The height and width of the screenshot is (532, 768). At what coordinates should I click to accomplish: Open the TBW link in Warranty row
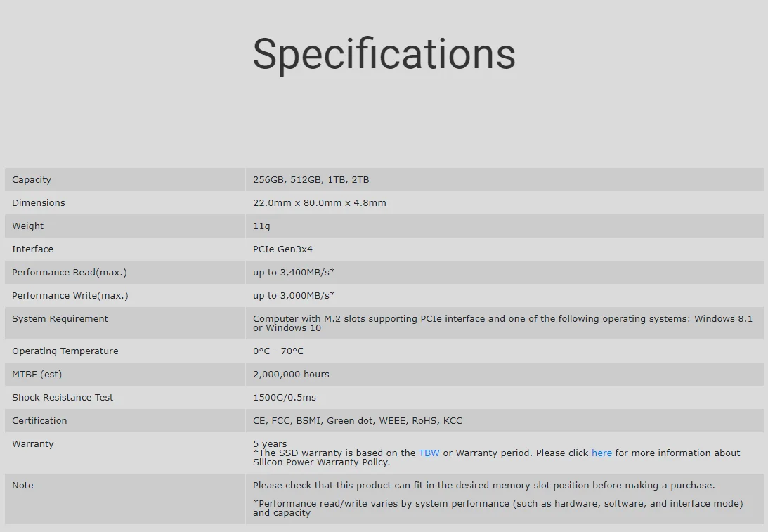point(429,453)
